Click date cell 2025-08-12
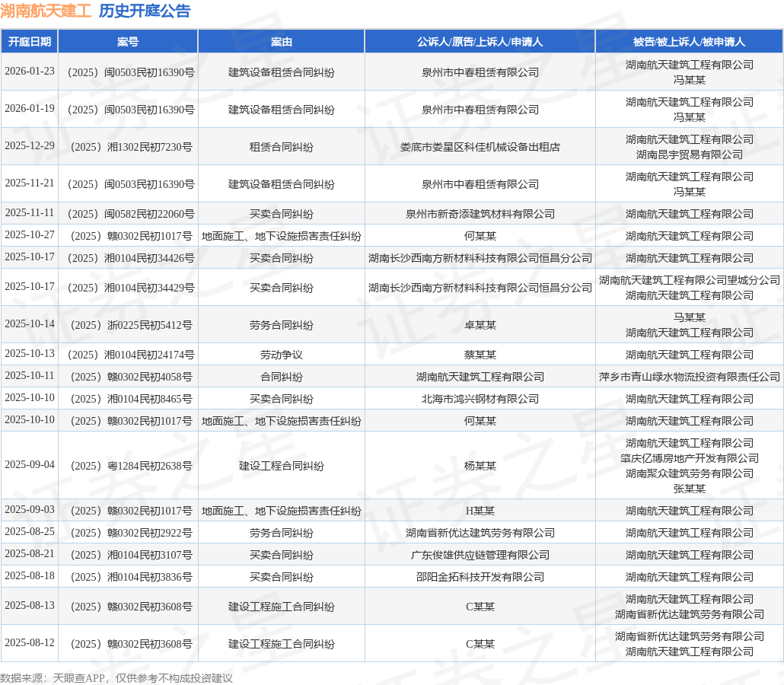This screenshot has height=685, width=784. tap(30, 642)
